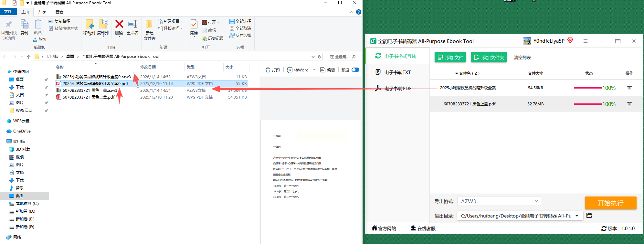Select file 6070B2333721 黑色上盖.pdf in Explorer
This screenshot has width=644, height=244.
point(89,97)
